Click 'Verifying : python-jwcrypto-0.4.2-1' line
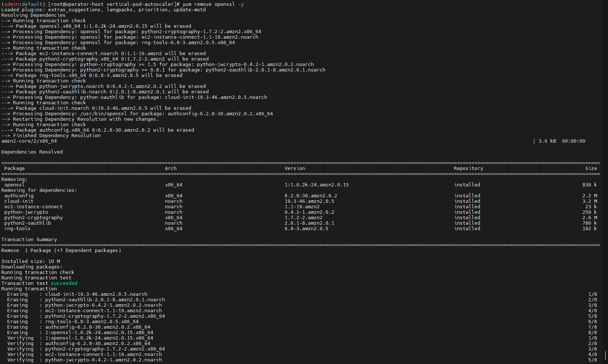 [85, 360]
